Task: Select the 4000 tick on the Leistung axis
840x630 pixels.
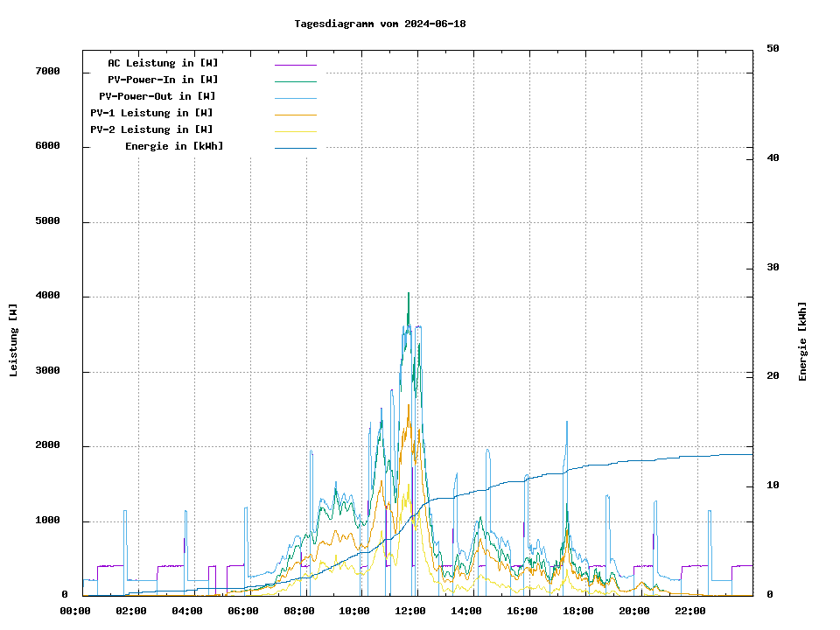Action: (47, 296)
